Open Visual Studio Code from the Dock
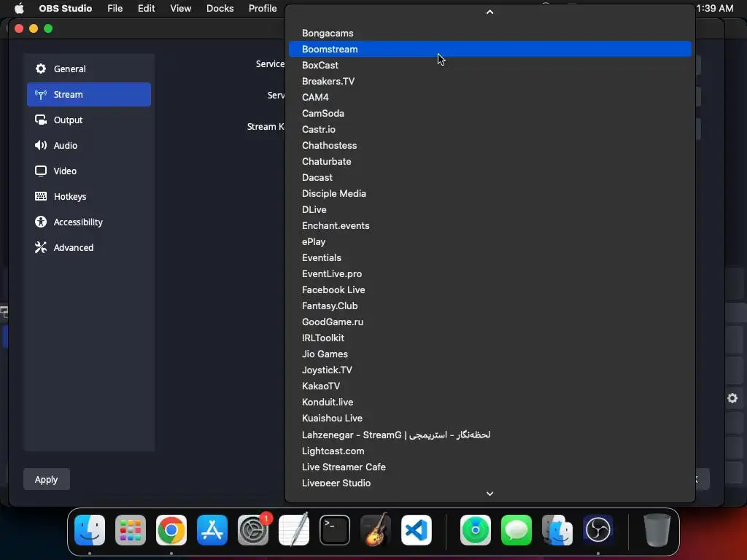 click(417, 529)
